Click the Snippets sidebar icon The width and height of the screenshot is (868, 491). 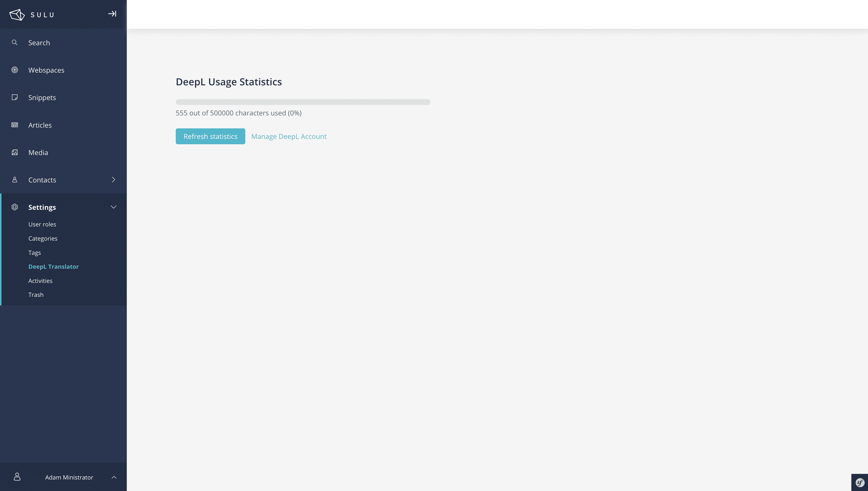(15, 97)
